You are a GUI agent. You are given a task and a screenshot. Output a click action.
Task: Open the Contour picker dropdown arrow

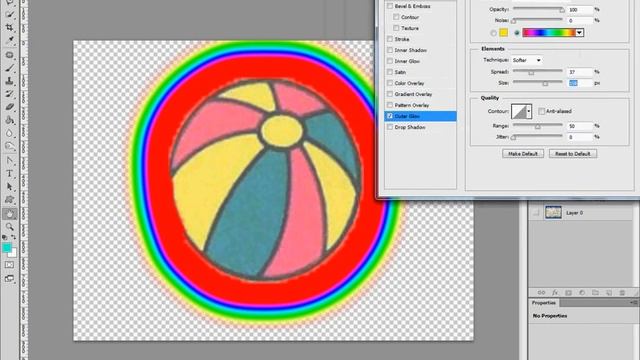[529, 111]
